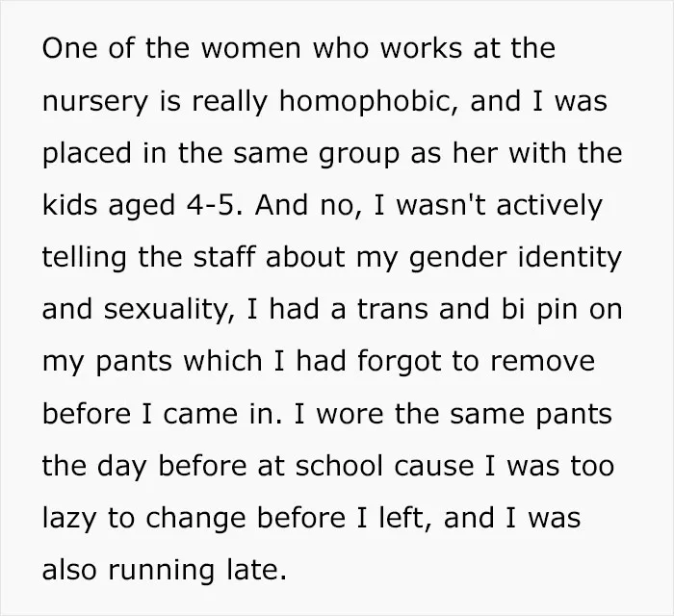Click the word "telling" in the paragraph
The width and height of the screenshot is (674, 616).
[85, 259]
